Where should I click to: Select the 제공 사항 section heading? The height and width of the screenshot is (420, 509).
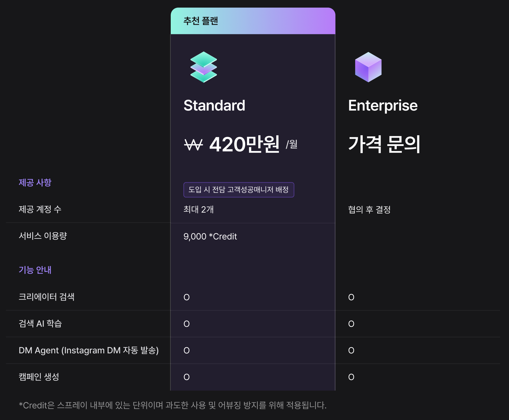pyautogui.click(x=35, y=182)
